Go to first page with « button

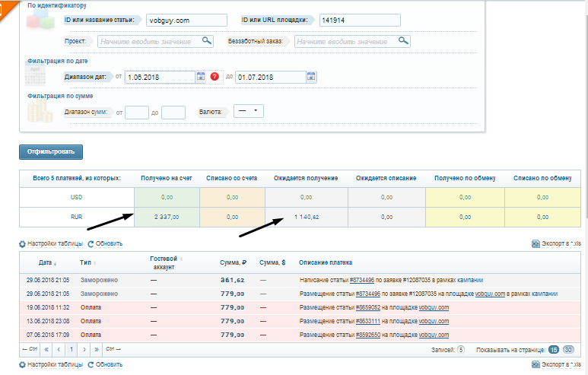[46, 349]
